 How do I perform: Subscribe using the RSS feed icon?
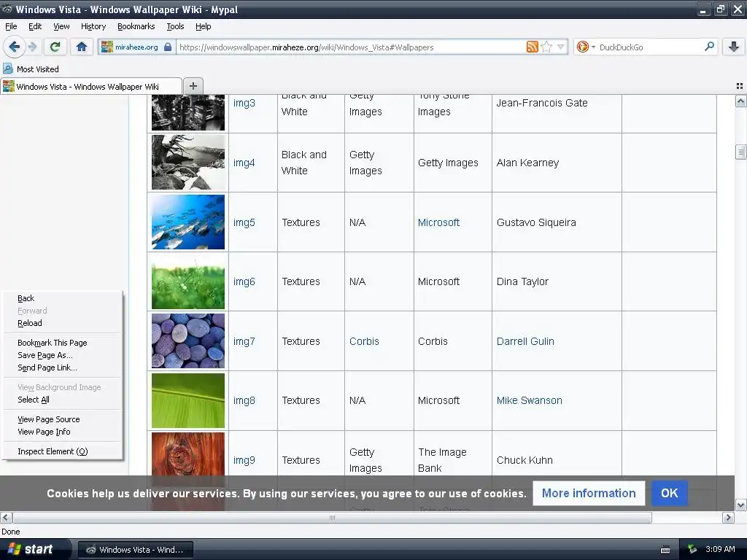click(x=532, y=47)
